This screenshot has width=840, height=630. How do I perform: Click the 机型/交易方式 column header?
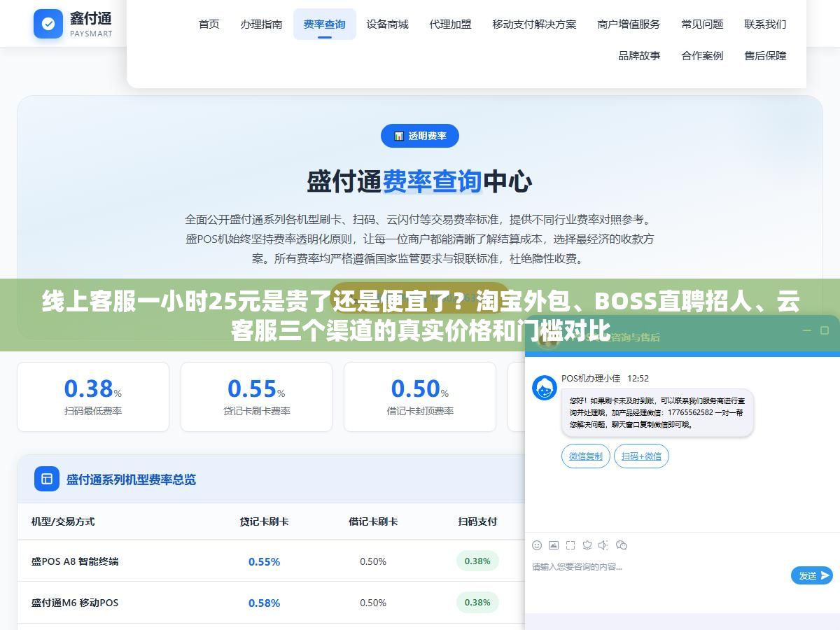click(x=63, y=521)
